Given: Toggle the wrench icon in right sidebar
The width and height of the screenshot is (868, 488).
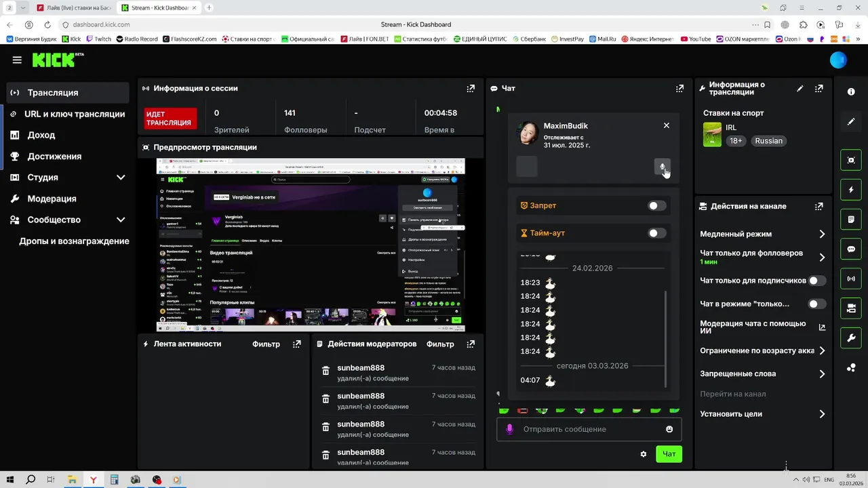Looking at the screenshot, I should click(851, 338).
